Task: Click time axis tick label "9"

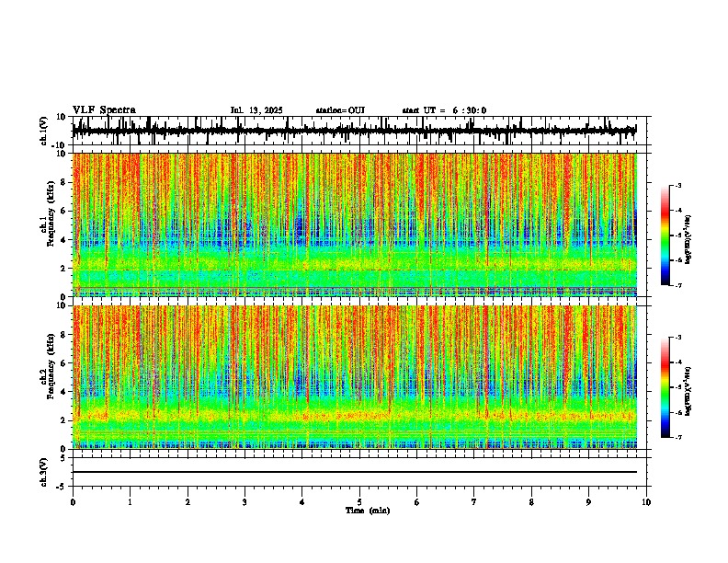Action: tap(588, 502)
